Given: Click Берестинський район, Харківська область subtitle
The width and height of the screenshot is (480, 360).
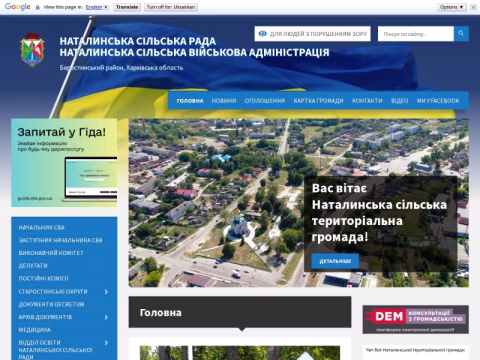Looking at the screenshot, I should click(121, 68).
